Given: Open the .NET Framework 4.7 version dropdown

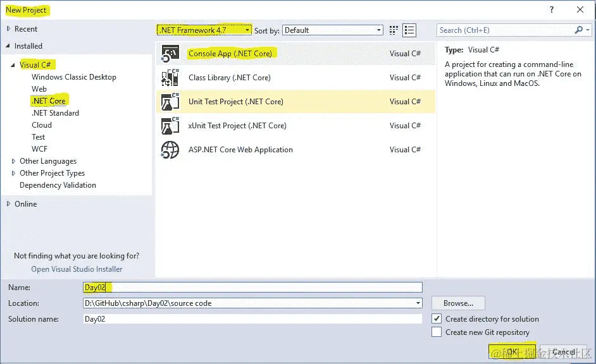Looking at the screenshot, I should click(204, 30).
